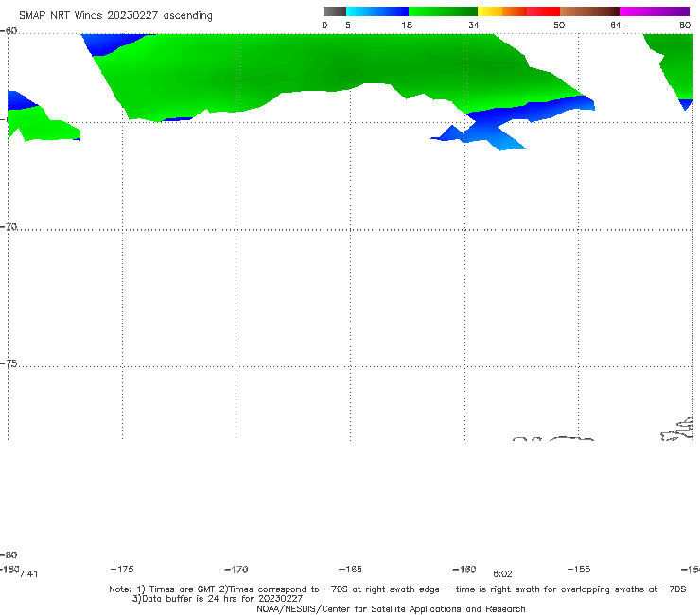Viewport: 700px width, 615px height.
Task: Pick the cyan-to-blue color bar segment
Action: (x=377, y=11)
